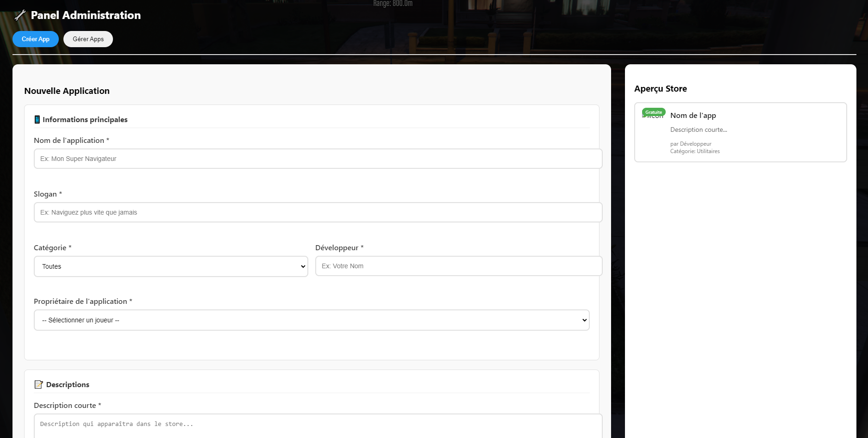The width and height of the screenshot is (868, 438).
Task: Focus the Nom de l'application input field
Action: [x=318, y=159]
